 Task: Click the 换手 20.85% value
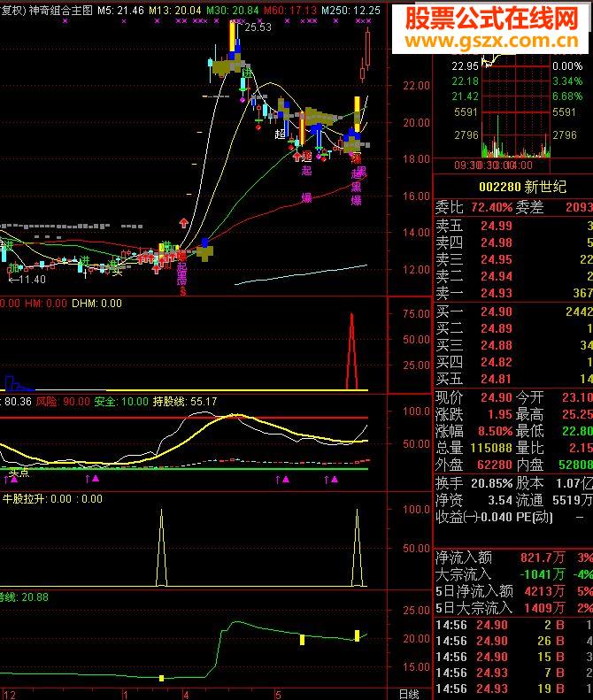[491, 483]
